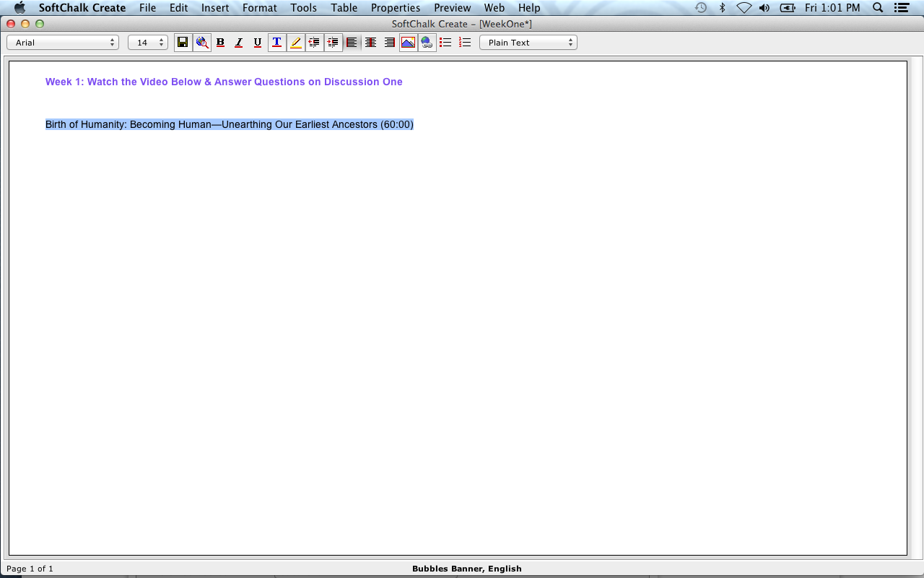Click the Page 1 of 1 status

click(30, 569)
